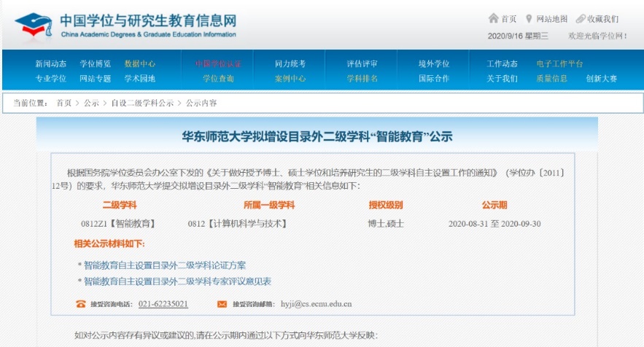Viewport: 644px width, 347px height.
Task: Open the 学术园地 menu item
Action: click(x=139, y=79)
